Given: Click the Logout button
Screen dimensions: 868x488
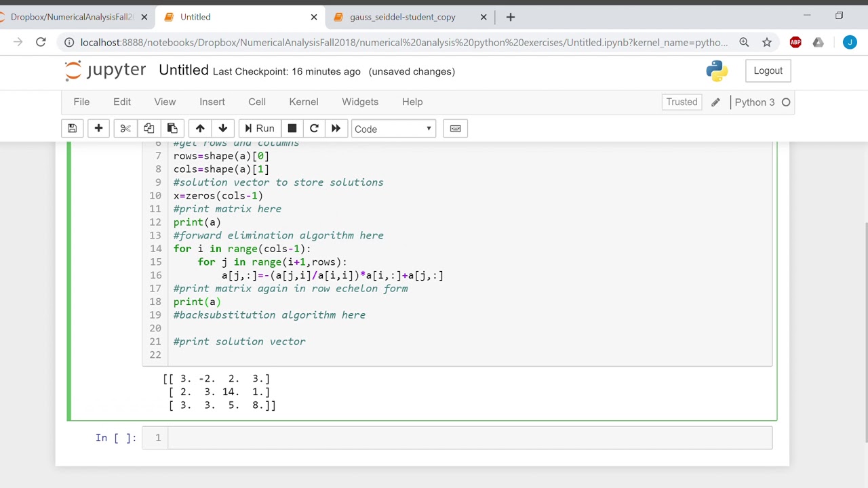Looking at the screenshot, I should (768, 70).
